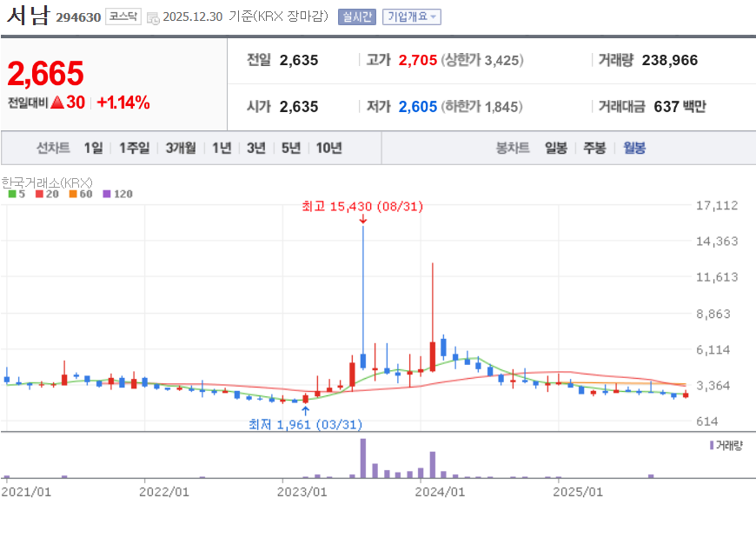This screenshot has height=557, width=756.
Task: Click the tallest volume bar in 2023
Action: [363, 458]
